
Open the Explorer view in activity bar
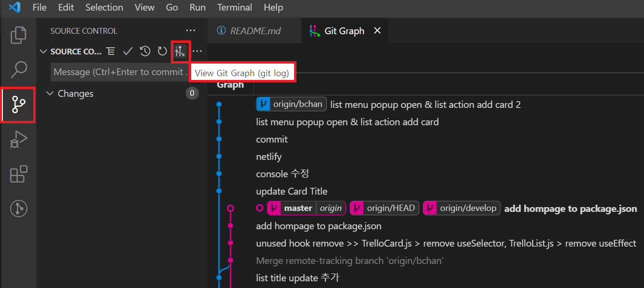18,35
